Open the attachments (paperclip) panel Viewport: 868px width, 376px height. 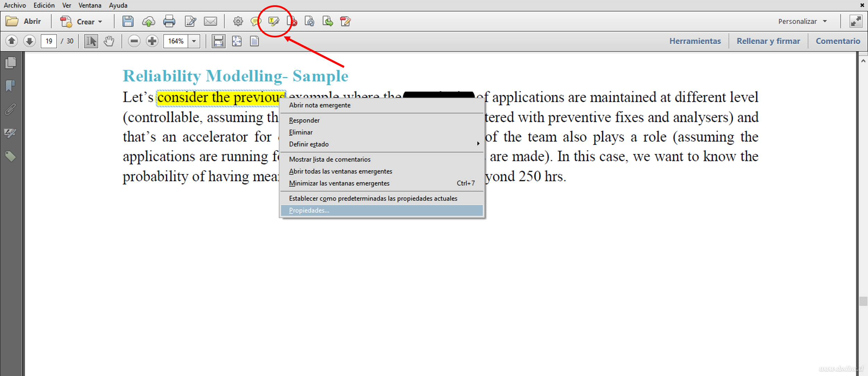10,109
